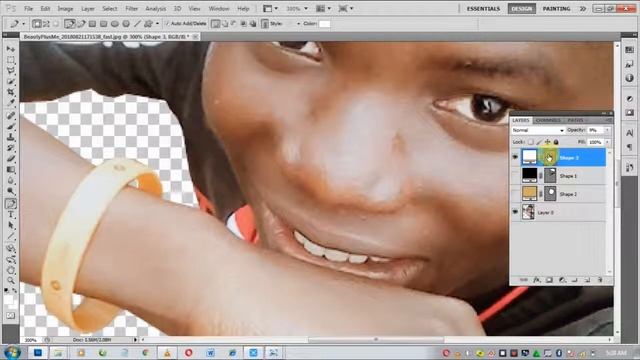The height and width of the screenshot is (360, 640).
Task: Pick the Ellipse shape option
Action: pyautogui.click(x=115, y=24)
